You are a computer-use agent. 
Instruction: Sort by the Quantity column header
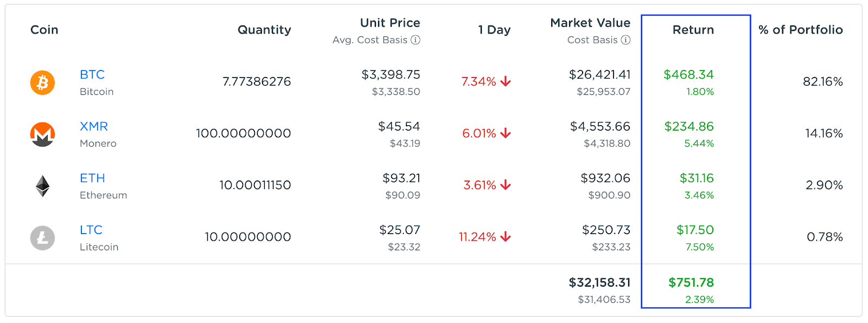point(264,30)
